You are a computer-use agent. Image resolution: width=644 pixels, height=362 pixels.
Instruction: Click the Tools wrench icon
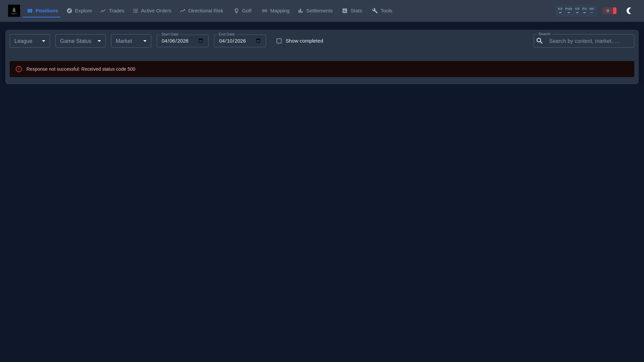(x=375, y=11)
